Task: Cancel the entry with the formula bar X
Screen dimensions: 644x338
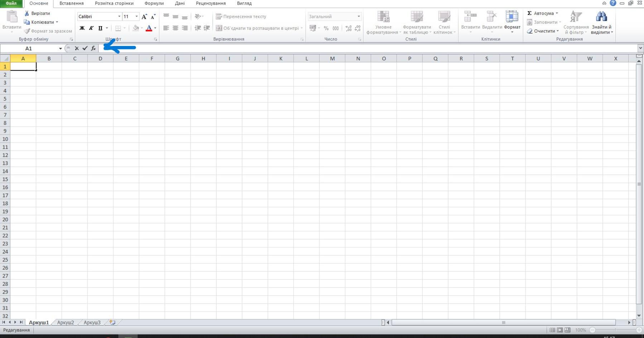Action: 77,48
